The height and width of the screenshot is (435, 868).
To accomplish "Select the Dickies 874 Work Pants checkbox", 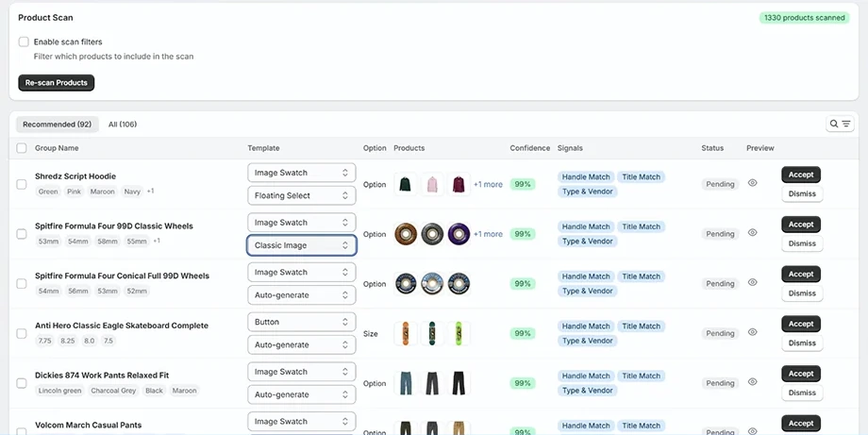I will tap(22, 383).
